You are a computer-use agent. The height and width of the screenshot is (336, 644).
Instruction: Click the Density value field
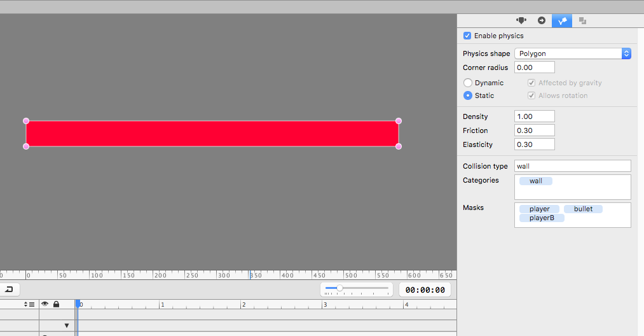click(x=535, y=116)
